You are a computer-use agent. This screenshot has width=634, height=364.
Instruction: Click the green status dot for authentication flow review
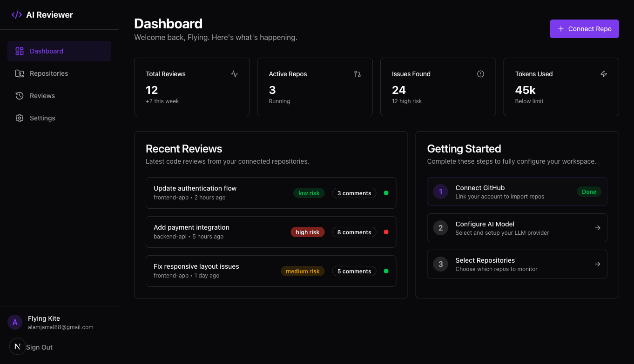[386, 193]
